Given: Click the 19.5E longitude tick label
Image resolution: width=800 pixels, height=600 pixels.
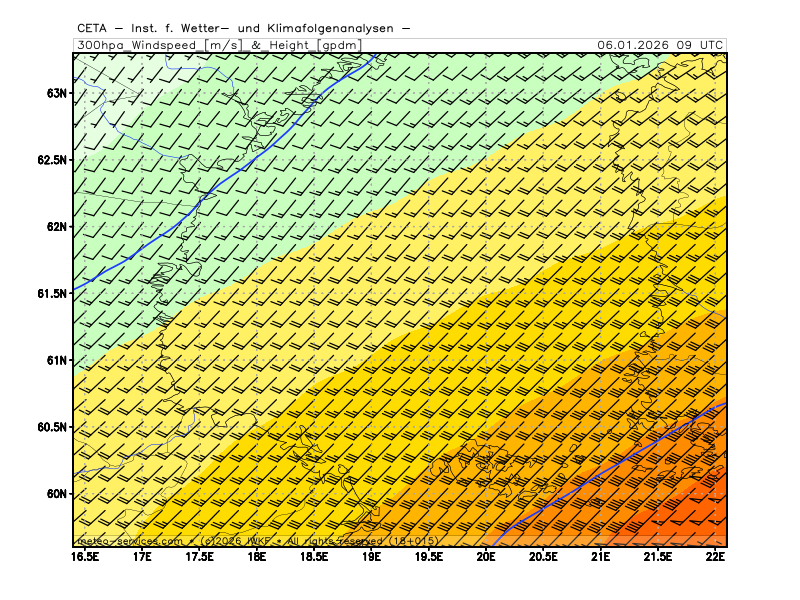Looking at the screenshot, I should 429,555.
